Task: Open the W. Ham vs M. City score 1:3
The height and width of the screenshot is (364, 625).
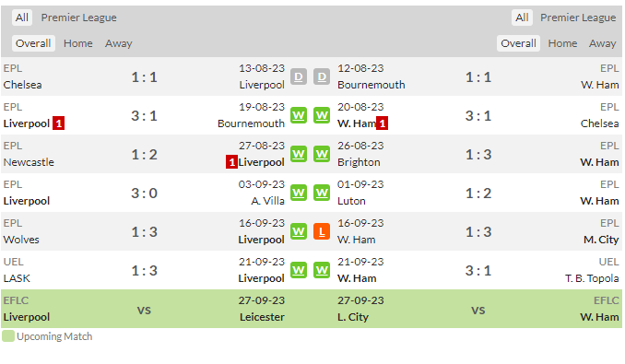Action: (478, 232)
